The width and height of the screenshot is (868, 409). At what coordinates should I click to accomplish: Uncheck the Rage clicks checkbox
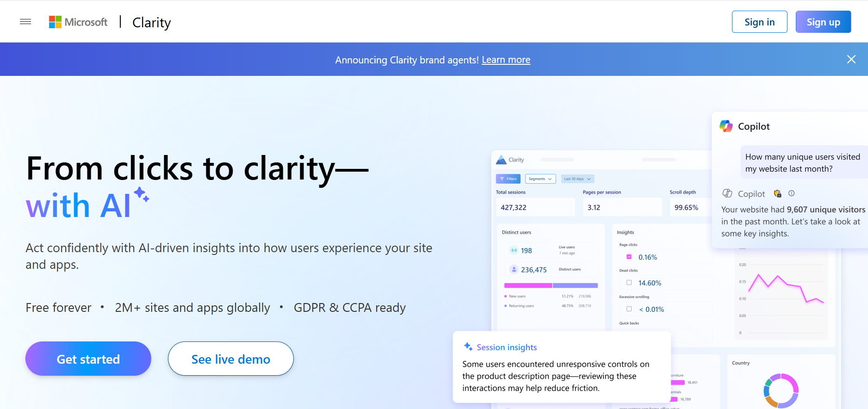629,257
